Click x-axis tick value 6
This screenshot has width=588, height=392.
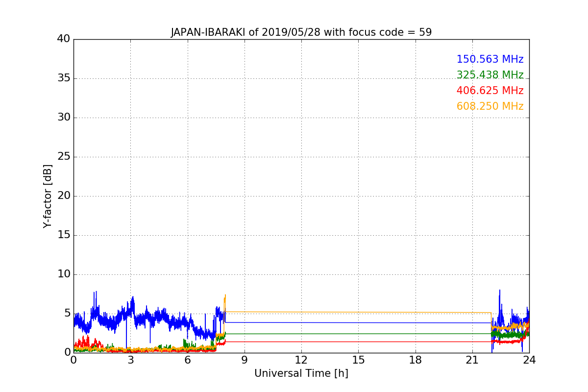(187, 360)
